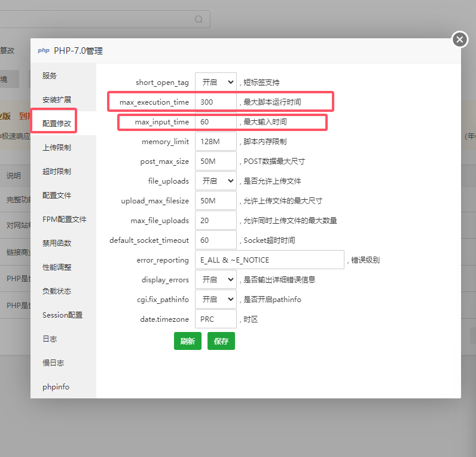476x457 pixels.
Task: Click the php logo icon in dialog title
Action: click(x=44, y=50)
